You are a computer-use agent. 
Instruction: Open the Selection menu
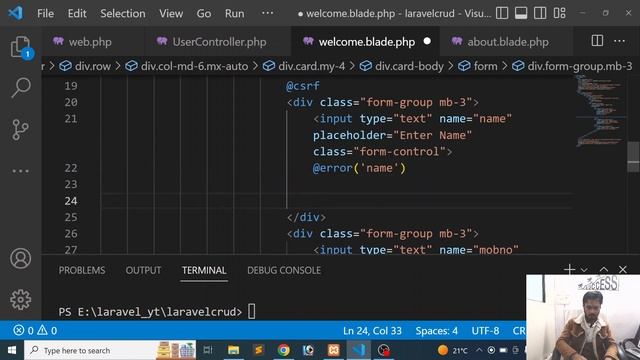[122, 13]
